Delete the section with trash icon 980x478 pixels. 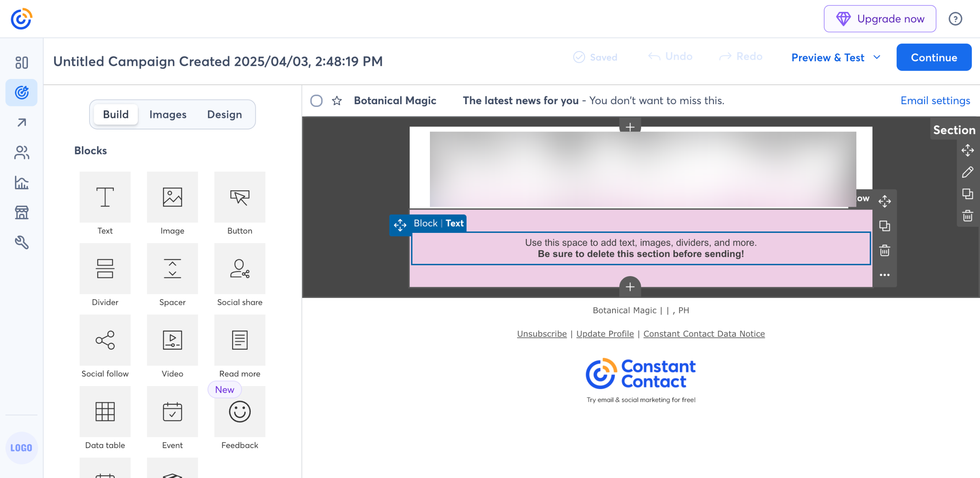tap(968, 216)
